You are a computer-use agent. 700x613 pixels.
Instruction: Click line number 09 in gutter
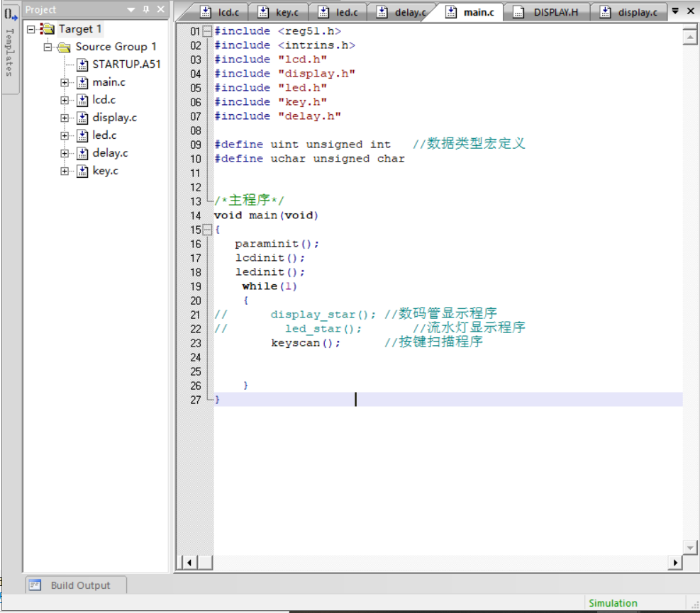tap(196, 145)
